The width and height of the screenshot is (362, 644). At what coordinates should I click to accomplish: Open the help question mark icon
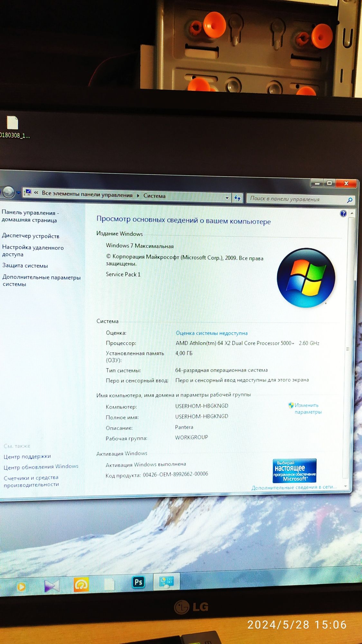tap(343, 213)
